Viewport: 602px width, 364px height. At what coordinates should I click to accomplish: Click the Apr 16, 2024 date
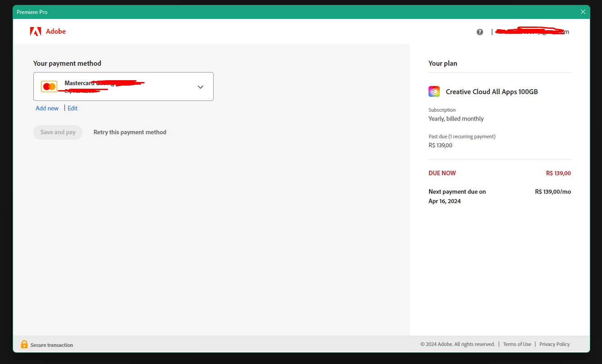(445, 201)
